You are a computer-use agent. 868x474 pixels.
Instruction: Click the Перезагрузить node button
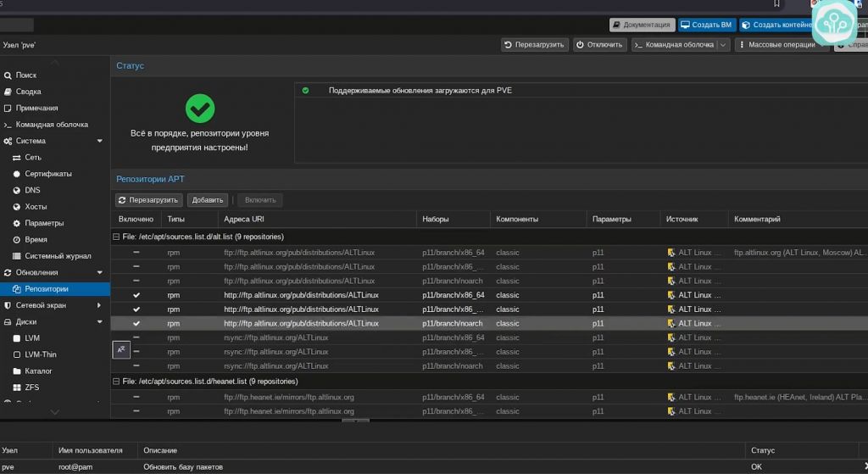pos(535,46)
